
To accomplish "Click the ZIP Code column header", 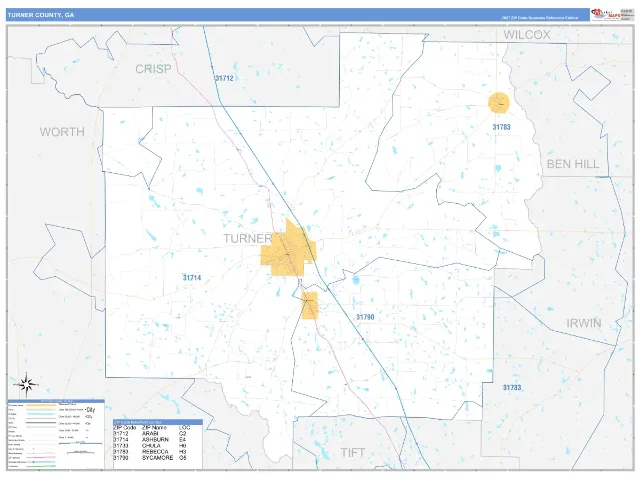I will click(124, 428).
